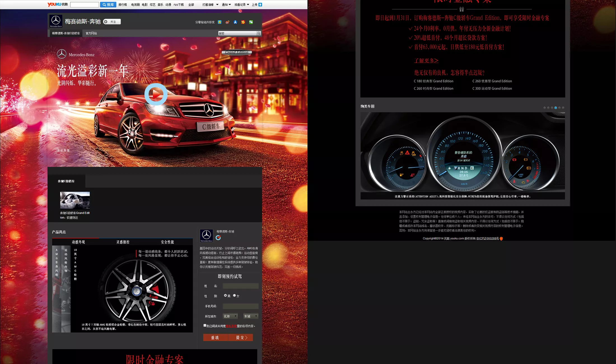Click the Mercedes-Benz channel logo in header
Viewport: 616px width, 364px height.
[x=56, y=21]
